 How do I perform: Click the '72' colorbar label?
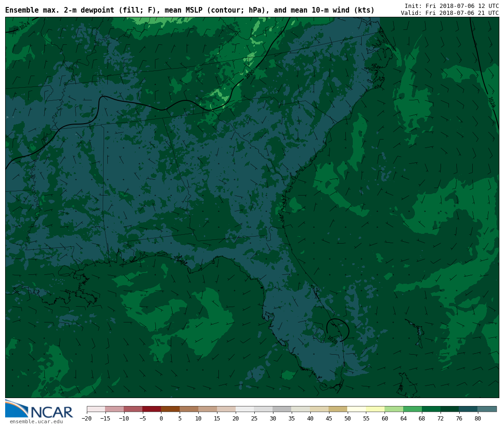pyautogui.click(x=441, y=418)
